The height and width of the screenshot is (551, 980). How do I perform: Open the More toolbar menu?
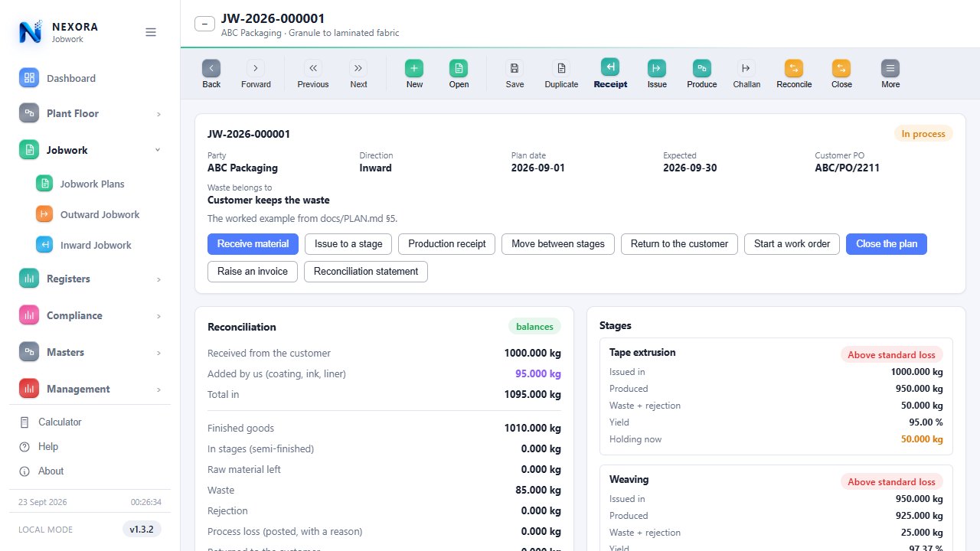pos(890,67)
